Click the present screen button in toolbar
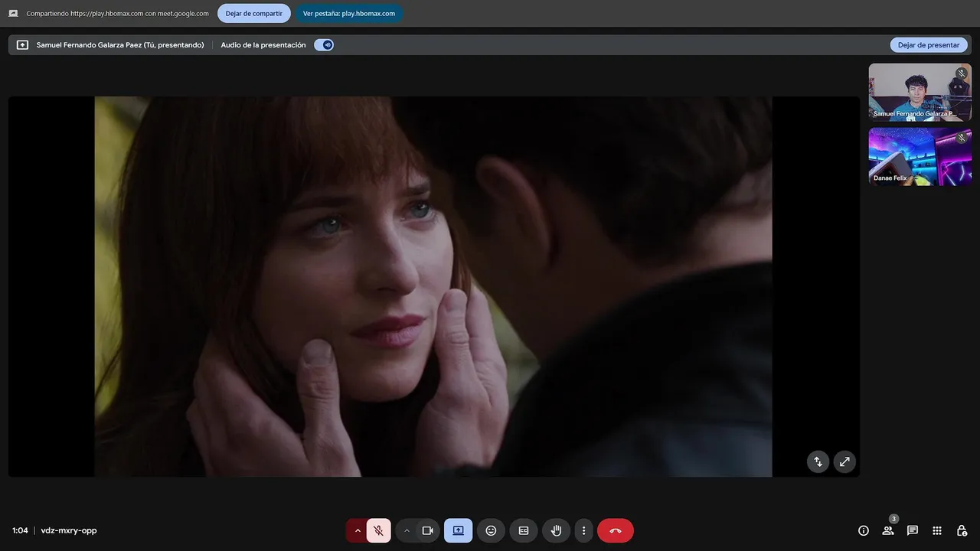Viewport: 980px width, 551px height. (458, 530)
